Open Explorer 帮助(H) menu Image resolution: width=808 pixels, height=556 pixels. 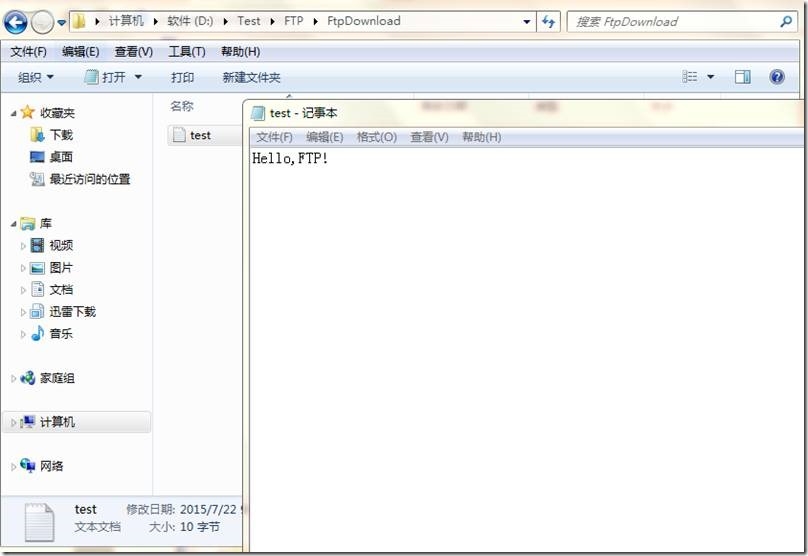click(240, 52)
